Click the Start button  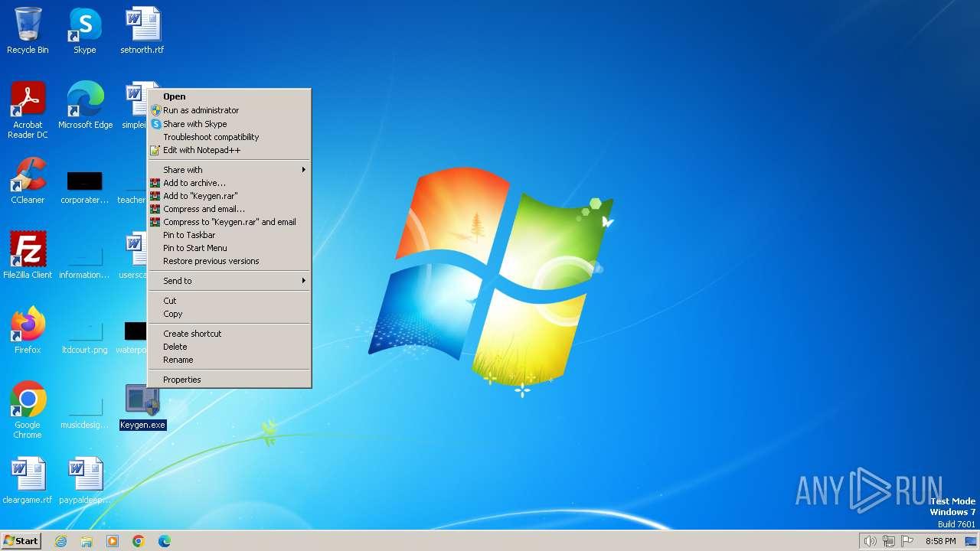pyautogui.click(x=21, y=541)
